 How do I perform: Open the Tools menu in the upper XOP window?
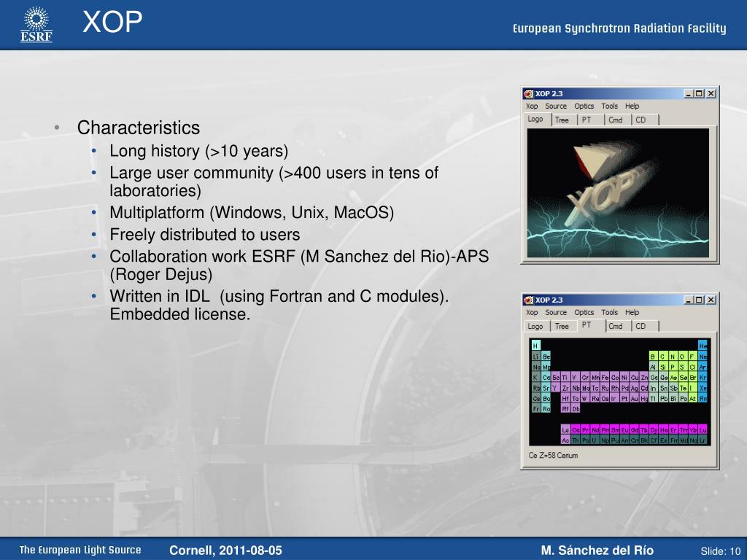609,106
